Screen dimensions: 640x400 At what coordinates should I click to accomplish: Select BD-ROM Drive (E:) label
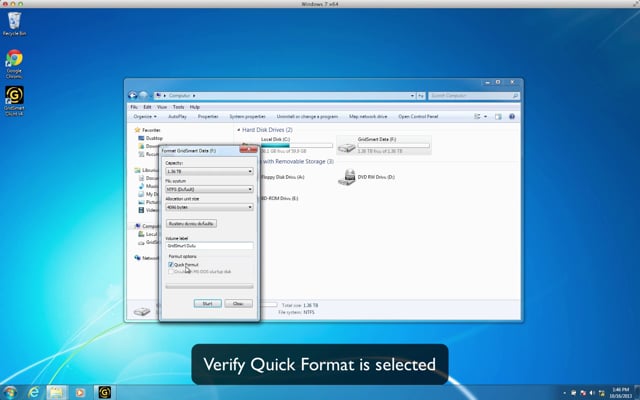click(x=279, y=198)
